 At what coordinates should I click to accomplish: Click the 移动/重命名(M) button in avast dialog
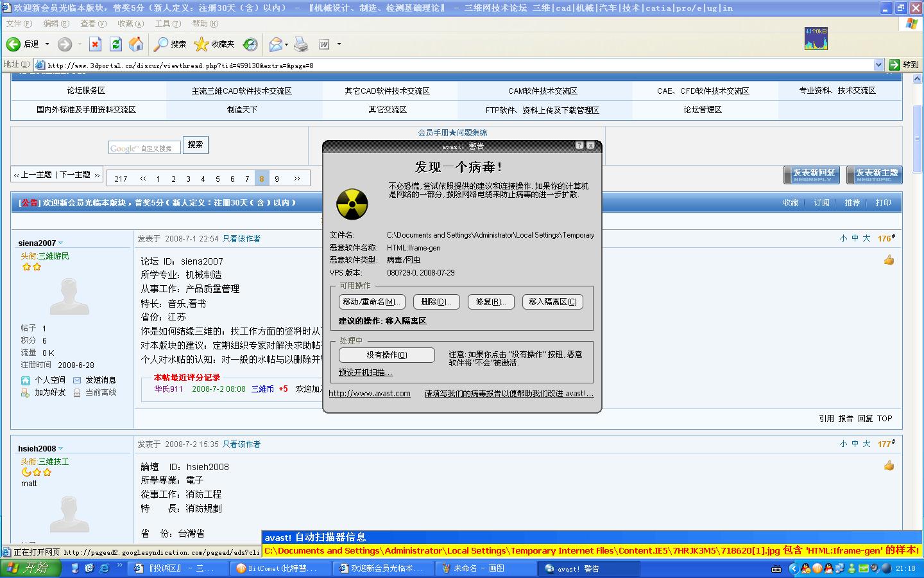(x=372, y=302)
